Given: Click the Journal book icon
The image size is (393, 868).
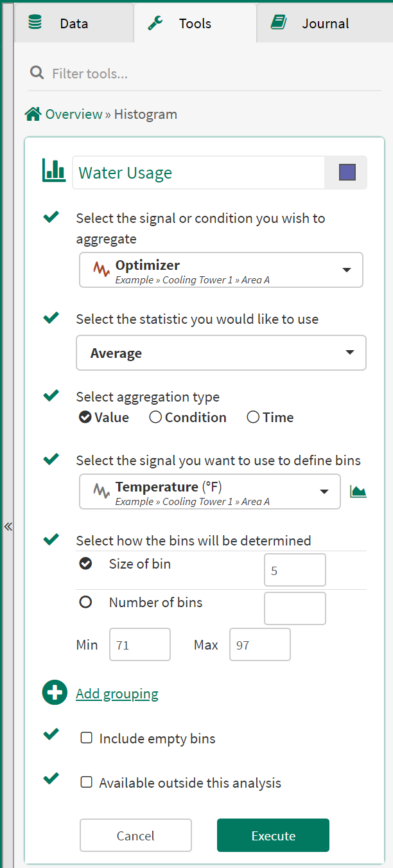Looking at the screenshot, I should 278,23.
